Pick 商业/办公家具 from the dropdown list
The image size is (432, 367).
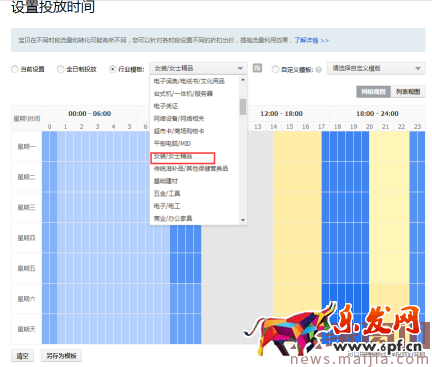point(173,219)
